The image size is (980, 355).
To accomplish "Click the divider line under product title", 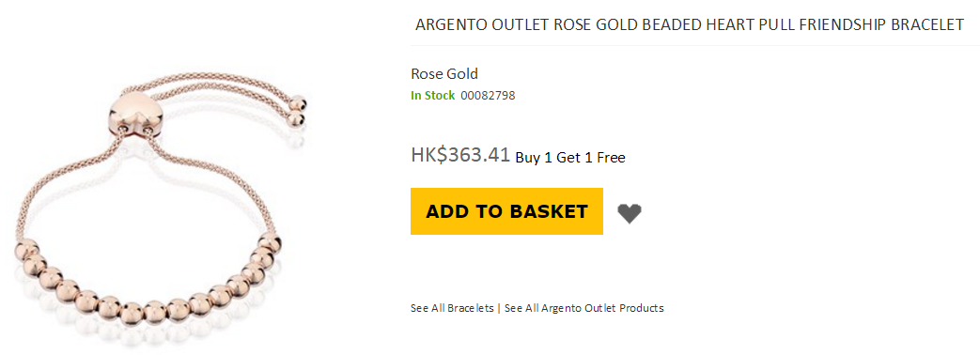I will pos(695,45).
